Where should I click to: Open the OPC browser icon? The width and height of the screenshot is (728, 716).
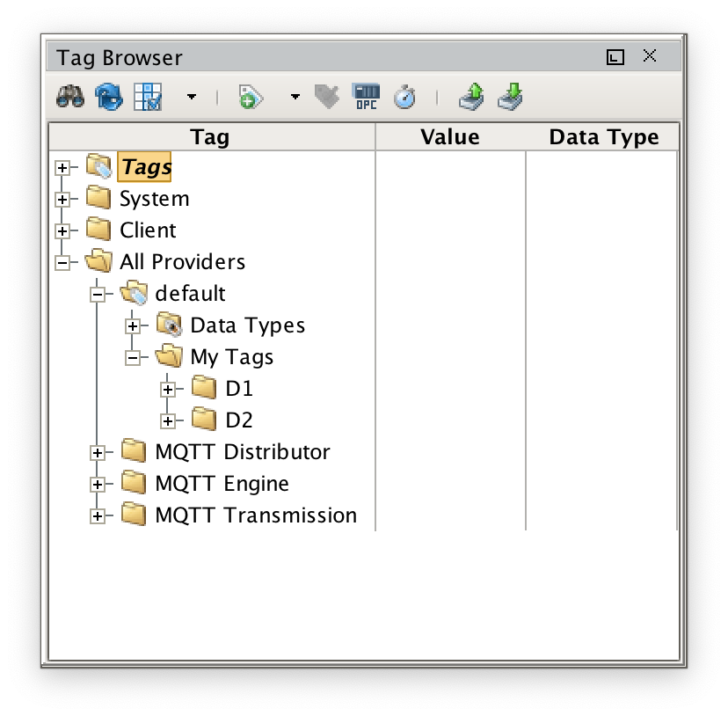(x=366, y=97)
